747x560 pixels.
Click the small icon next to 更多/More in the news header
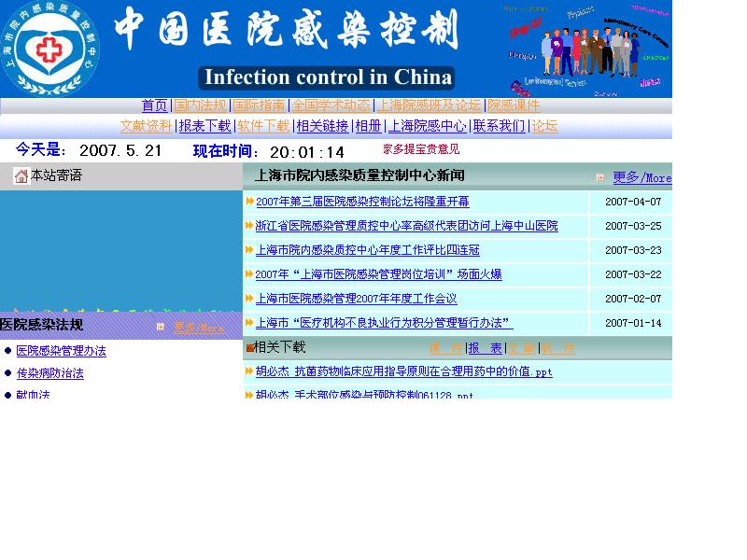[x=601, y=177]
